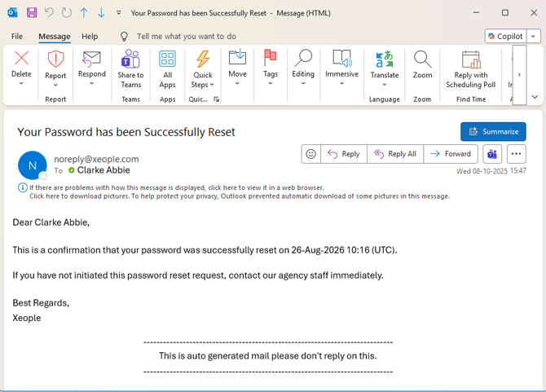The width and height of the screenshot is (546, 392).
Task: Go to next item down arrow
Action: (x=101, y=13)
